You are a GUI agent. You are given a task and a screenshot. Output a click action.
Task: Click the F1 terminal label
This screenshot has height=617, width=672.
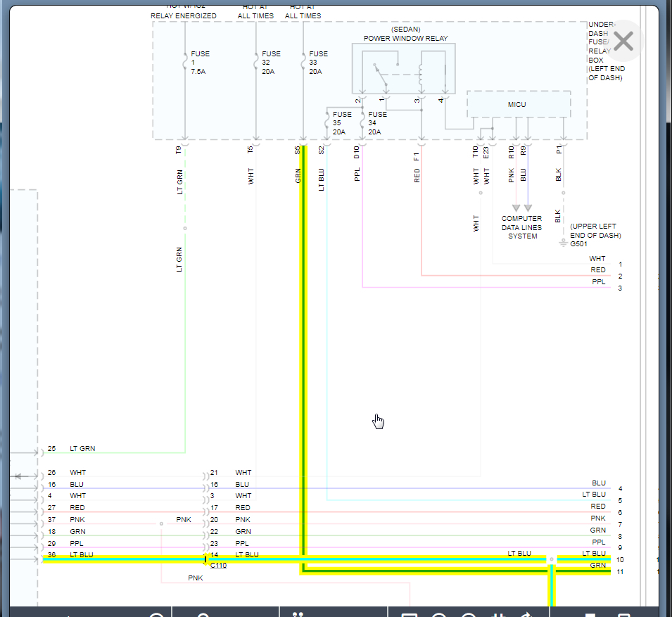click(x=416, y=157)
